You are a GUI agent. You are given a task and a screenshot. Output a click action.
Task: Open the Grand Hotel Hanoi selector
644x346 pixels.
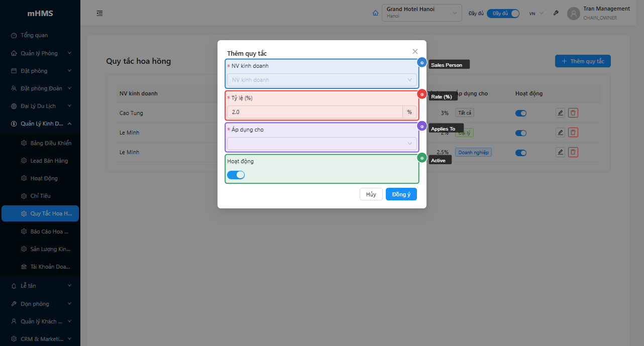421,13
